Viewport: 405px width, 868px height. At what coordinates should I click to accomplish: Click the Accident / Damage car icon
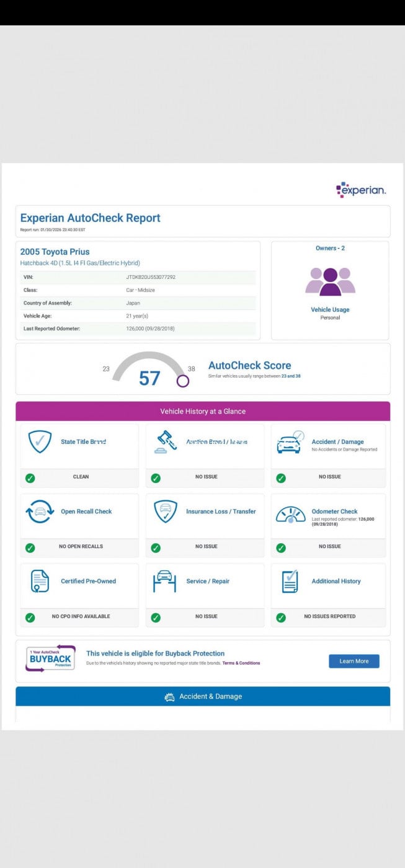[290, 442]
